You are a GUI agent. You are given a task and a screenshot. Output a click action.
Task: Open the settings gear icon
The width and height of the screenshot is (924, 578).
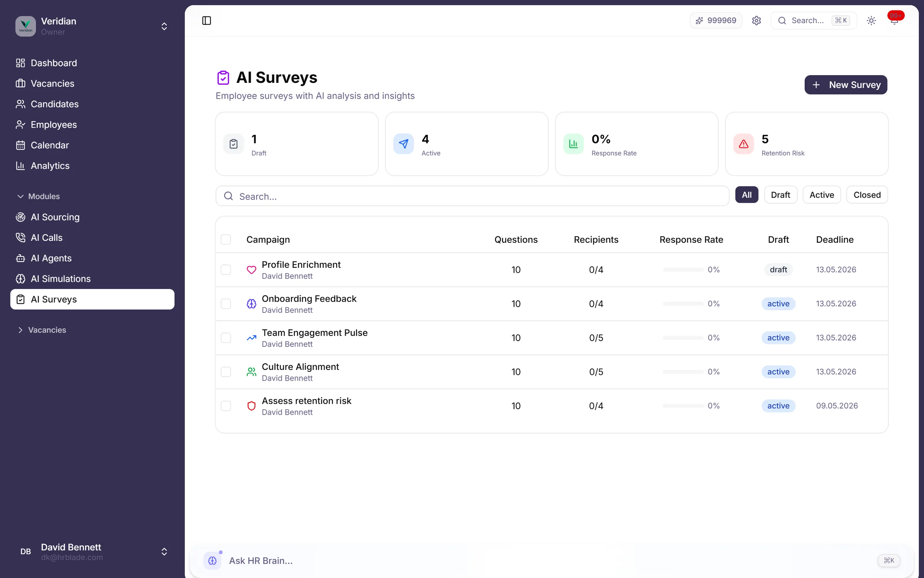[756, 20]
